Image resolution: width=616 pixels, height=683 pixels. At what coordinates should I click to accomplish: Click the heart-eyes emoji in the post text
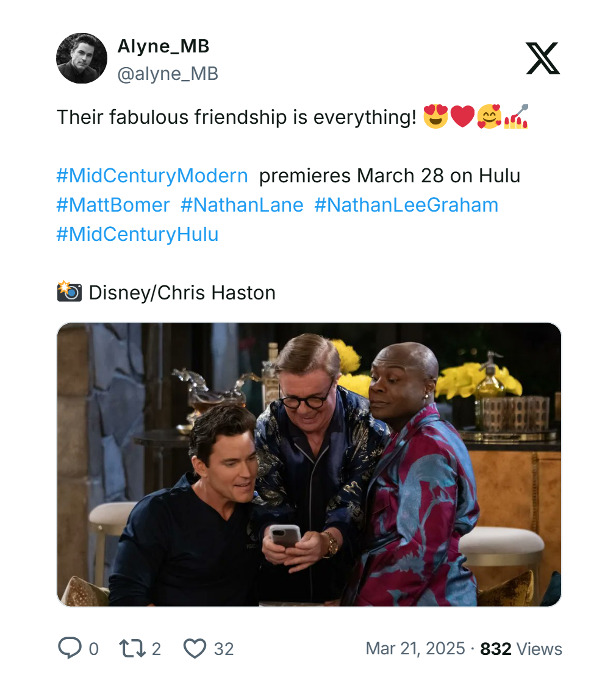pos(435,116)
